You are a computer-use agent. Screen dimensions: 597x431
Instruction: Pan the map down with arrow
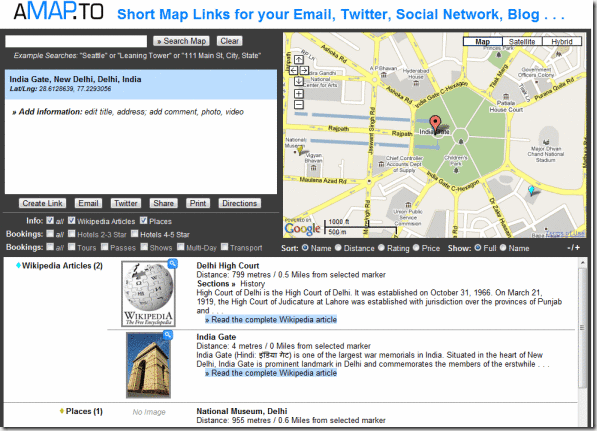click(x=299, y=81)
